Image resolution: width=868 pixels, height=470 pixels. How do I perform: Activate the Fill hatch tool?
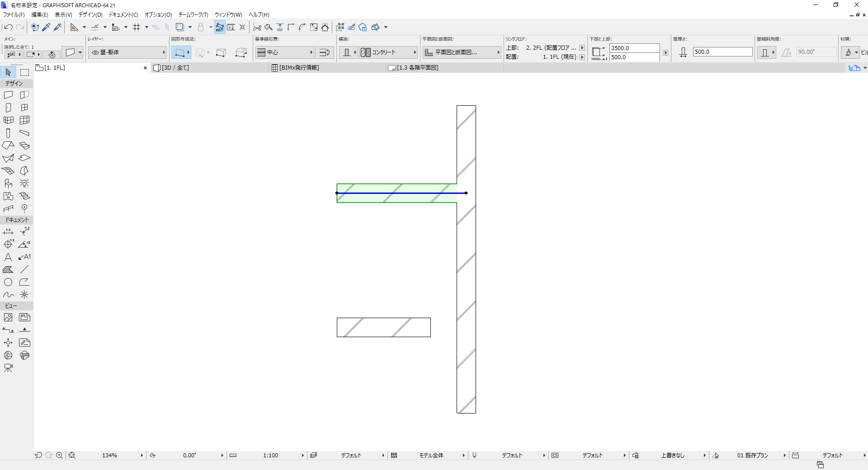coord(8,270)
